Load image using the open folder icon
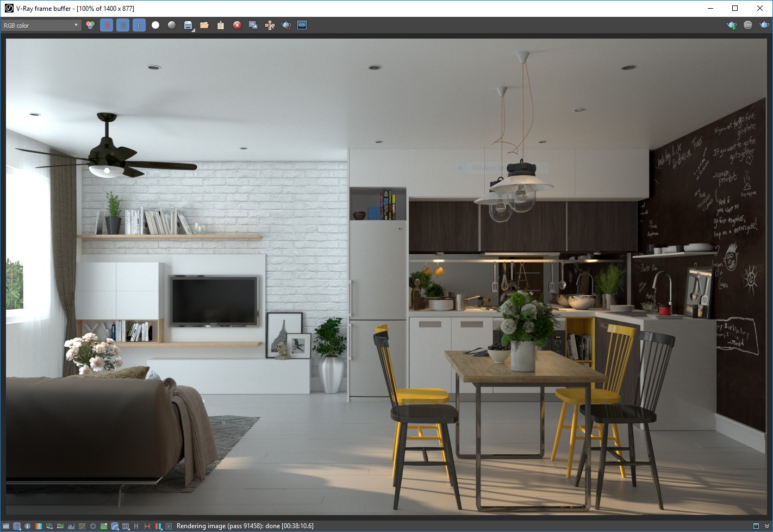 204,25
